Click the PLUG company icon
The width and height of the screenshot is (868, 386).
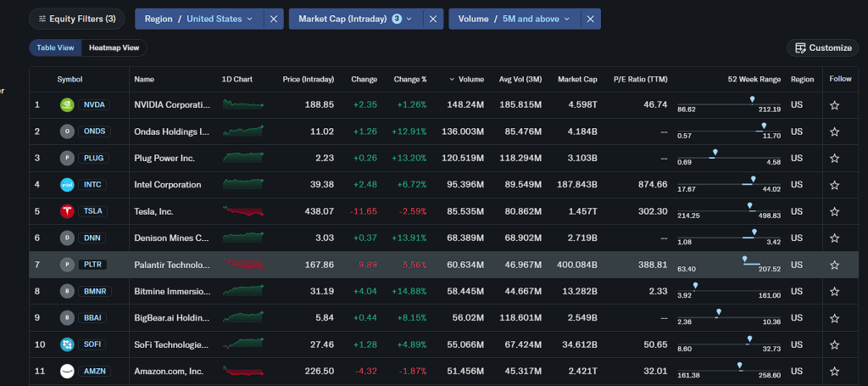(x=67, y=158)
